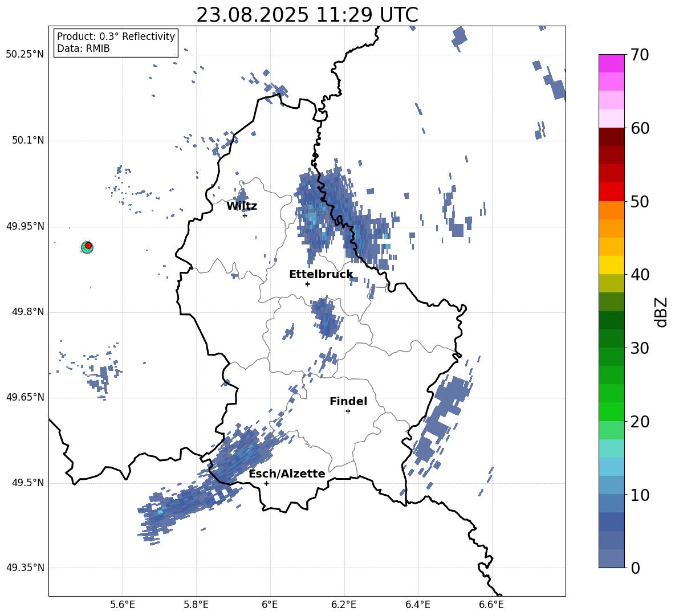Click the Wiltz station cross marker
The height and width of the screenshot is (616, 675).
(245, 215)
